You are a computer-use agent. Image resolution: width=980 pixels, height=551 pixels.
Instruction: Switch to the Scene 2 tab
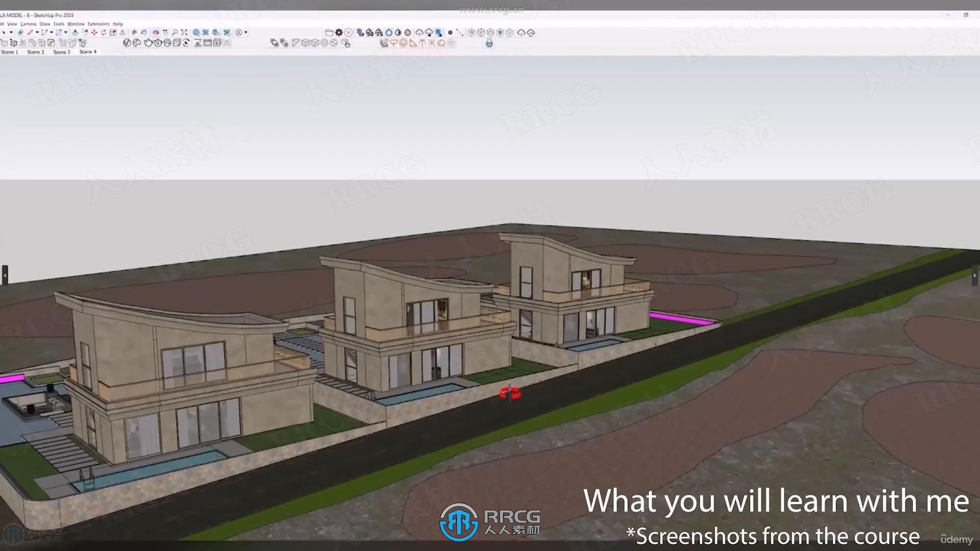tap(35, 52)
